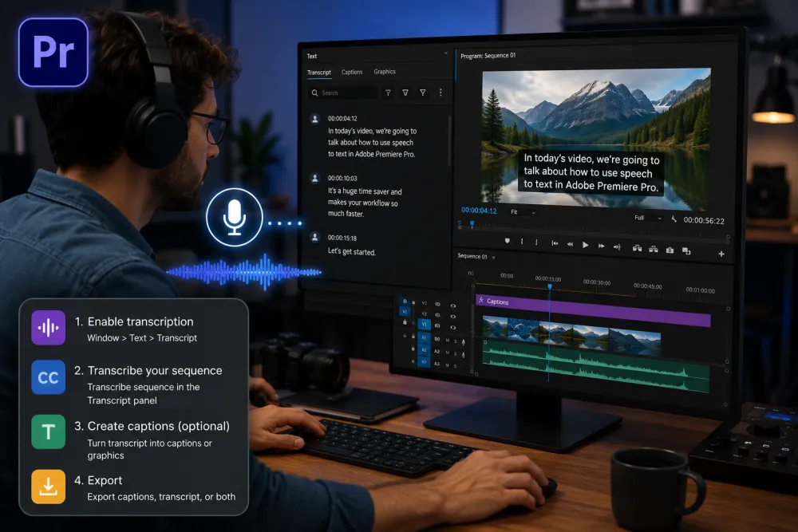798x532 pixels.
Task: Jump to In point with Go to In icon
Action: pos(555,243)
